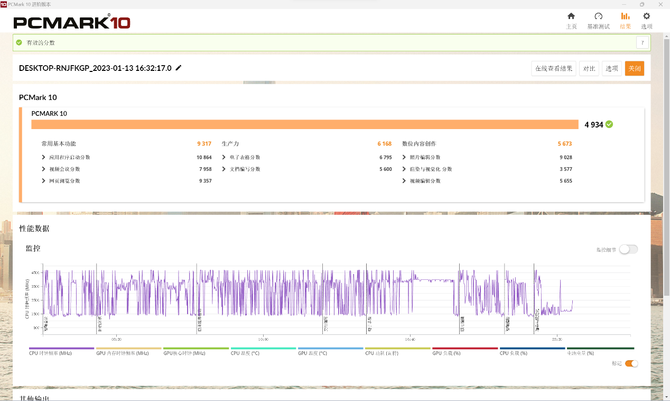Toggle the GPU memory clock frequency (MHz) legend
Image resolution: width=670 pixels, height=401 pixels.
[129, 351]
